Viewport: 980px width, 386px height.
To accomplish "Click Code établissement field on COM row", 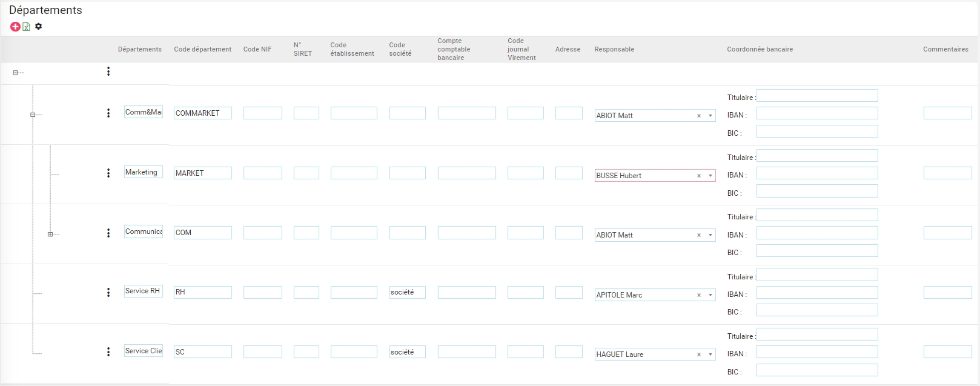I will pyautogui.click(x=354, y=233).
